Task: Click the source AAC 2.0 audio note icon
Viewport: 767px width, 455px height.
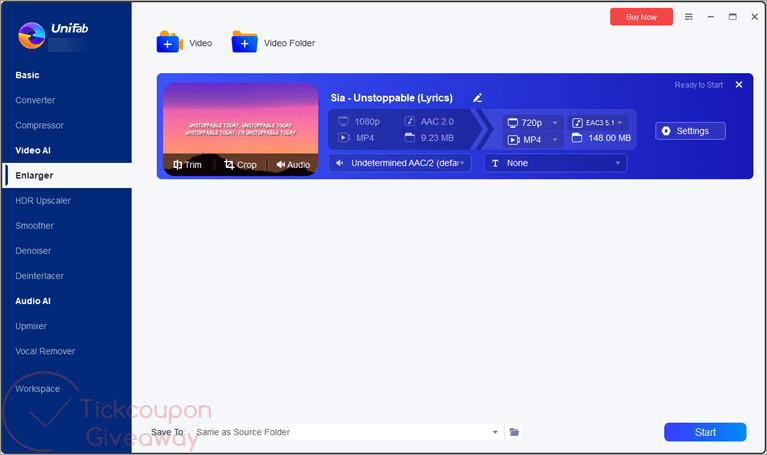Action: pos(410,121)
